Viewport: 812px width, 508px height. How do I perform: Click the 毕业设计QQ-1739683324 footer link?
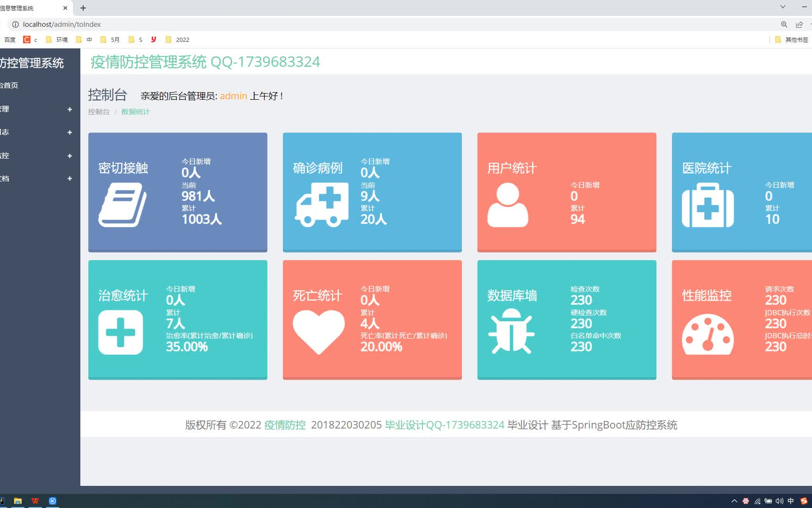[x=445, y=425]
